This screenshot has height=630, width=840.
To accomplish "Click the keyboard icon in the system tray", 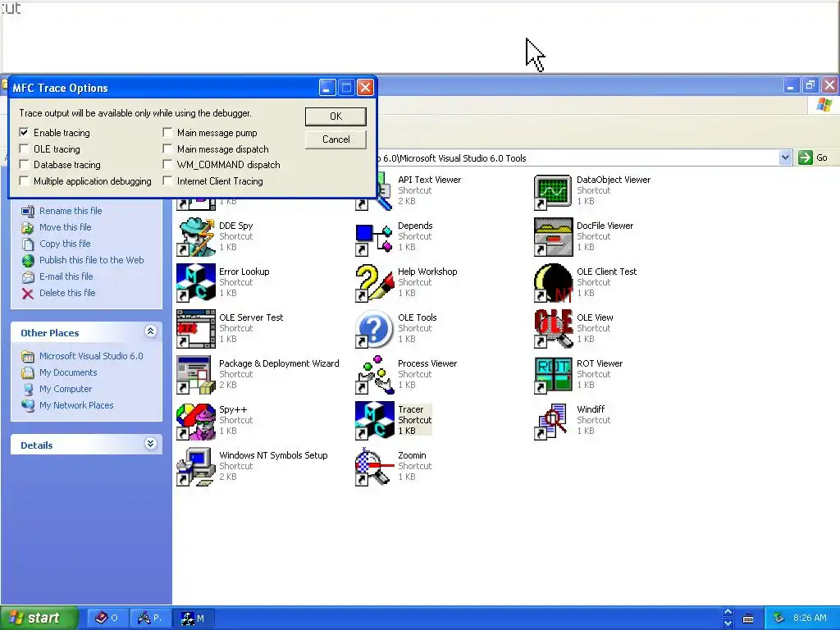I will point(748,619).
